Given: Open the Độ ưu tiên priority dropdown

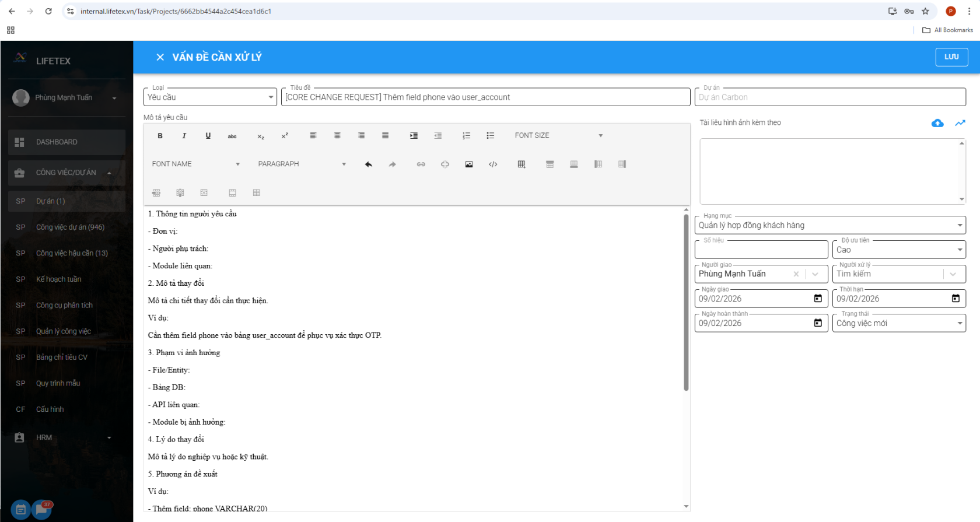Looking at the screenshot, I should point(898,250).
